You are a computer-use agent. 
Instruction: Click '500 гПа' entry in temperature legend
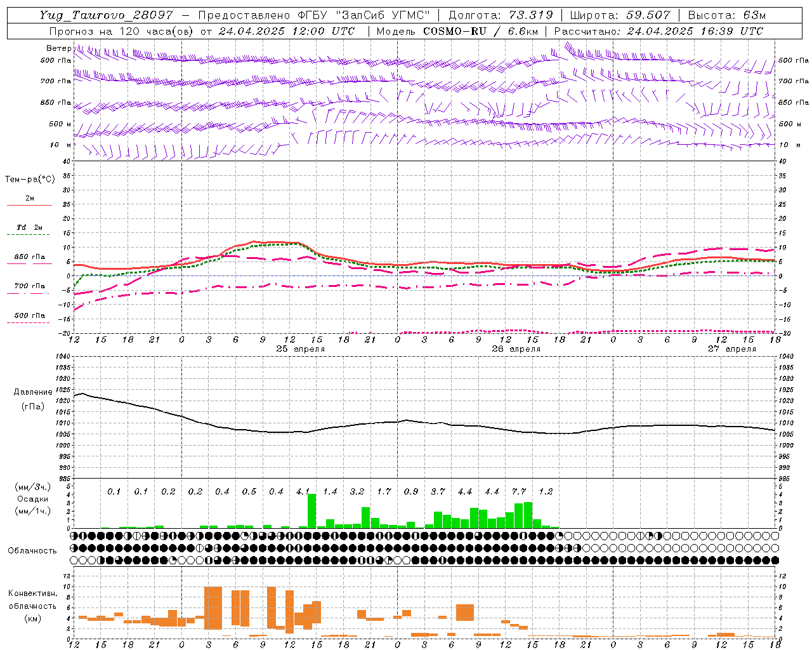pos(30,315)
